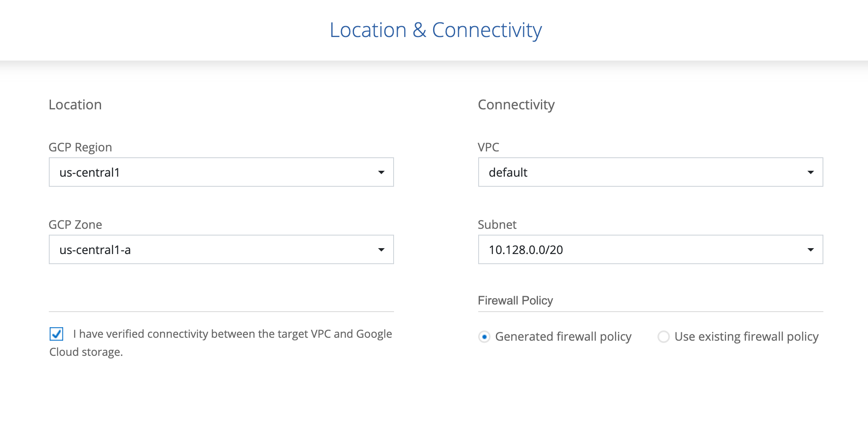Click the Firewall Policy section label

point(515,300)
